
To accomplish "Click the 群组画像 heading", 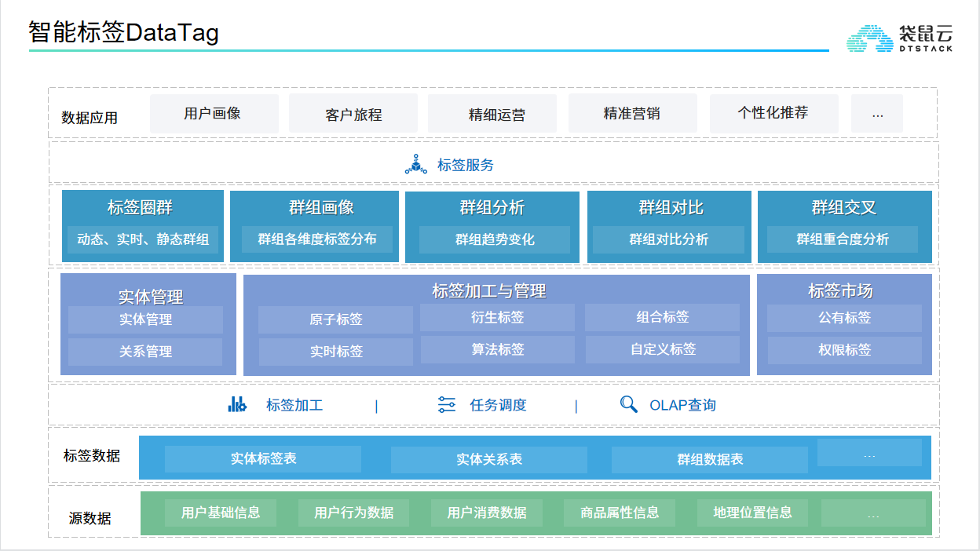I will click(x=321, y=207).
